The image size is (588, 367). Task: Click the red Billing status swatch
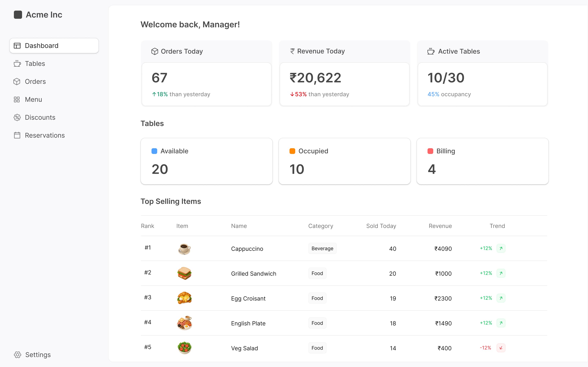[x=430, y=151]
